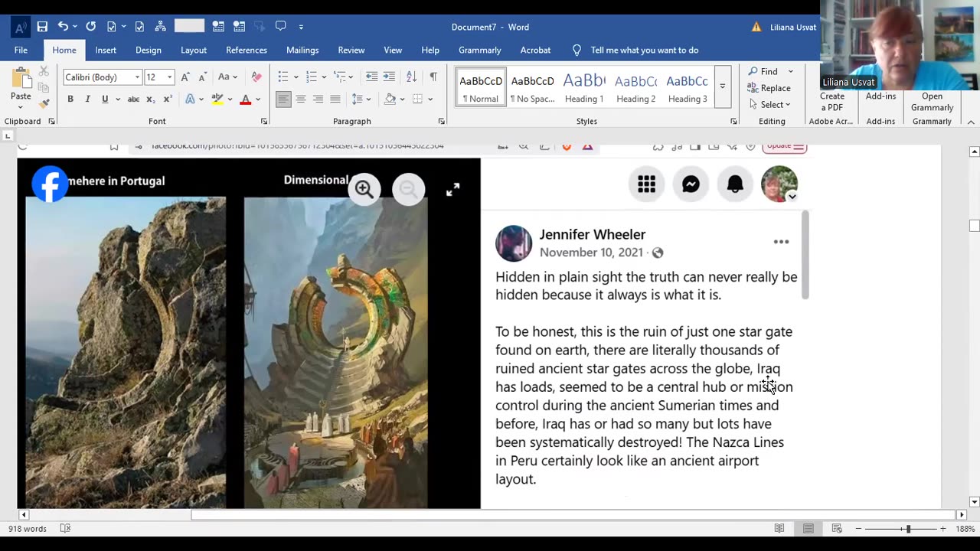Decrease paragraph indent
Screen dimensions: 980x551
point(371,77)
